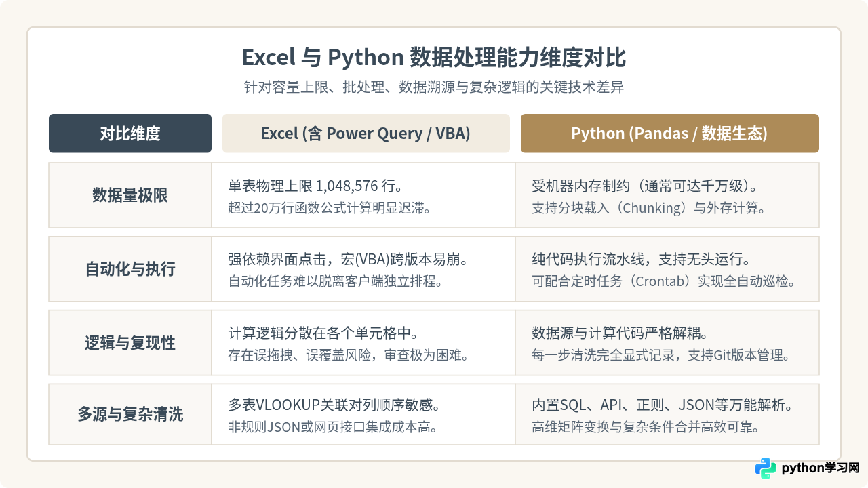Select the Python (Pandas / 数据生态) header

669,134
